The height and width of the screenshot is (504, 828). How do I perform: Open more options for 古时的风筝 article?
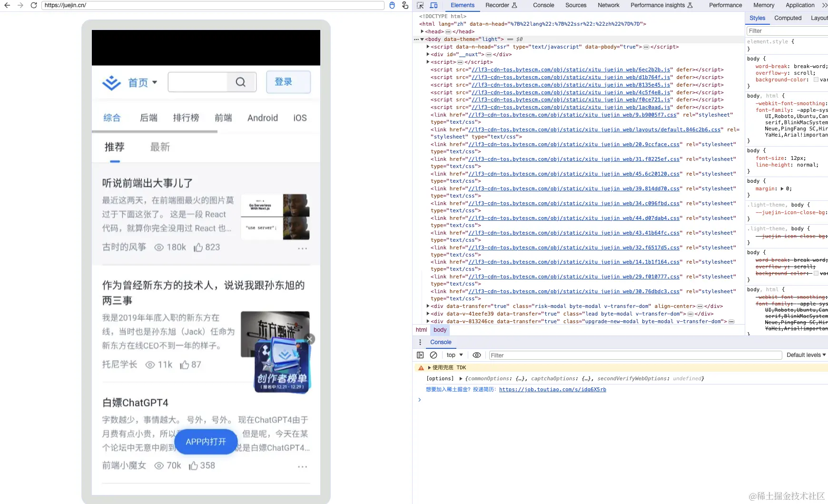click(x=303, y=248)
